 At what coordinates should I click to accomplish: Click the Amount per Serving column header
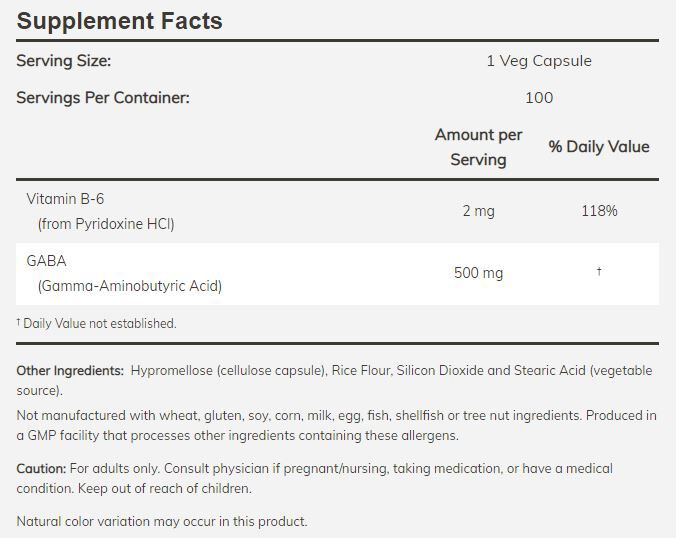pyautogui.click(x=478, y=147)
